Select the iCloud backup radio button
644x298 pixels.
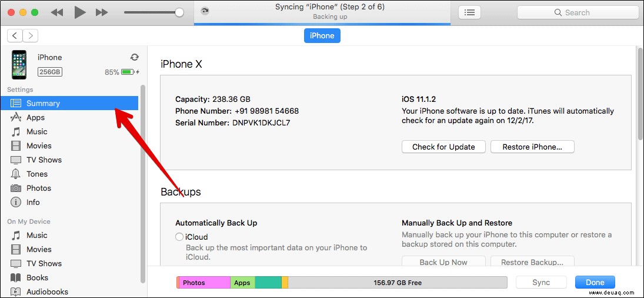179,237
